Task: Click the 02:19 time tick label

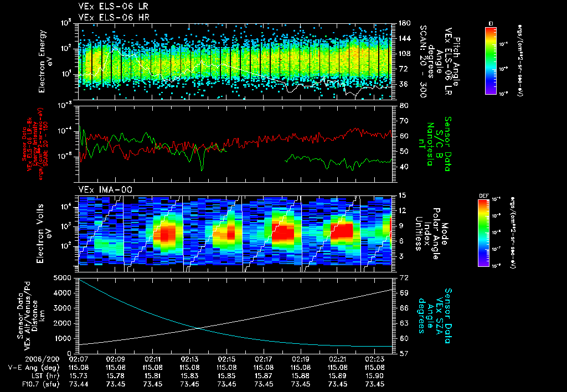Action: click(x=301, y=359)
